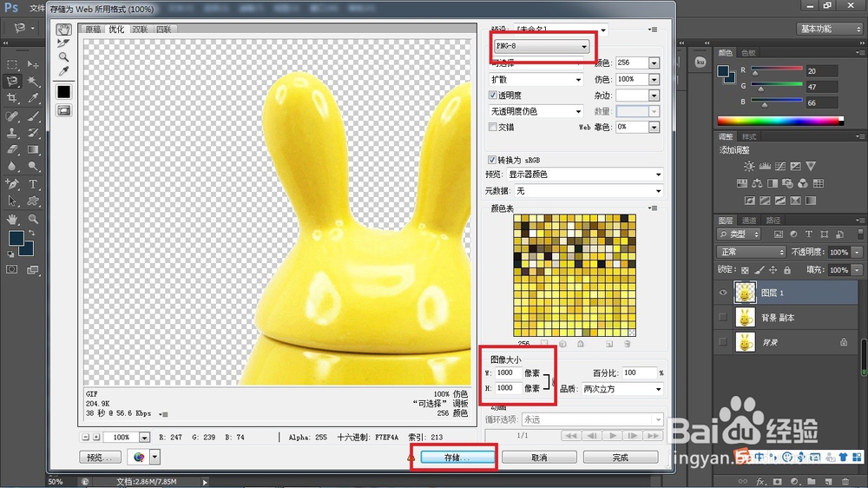
Task: Show the 背景 layer visibility
Action: tap(723, 342)
